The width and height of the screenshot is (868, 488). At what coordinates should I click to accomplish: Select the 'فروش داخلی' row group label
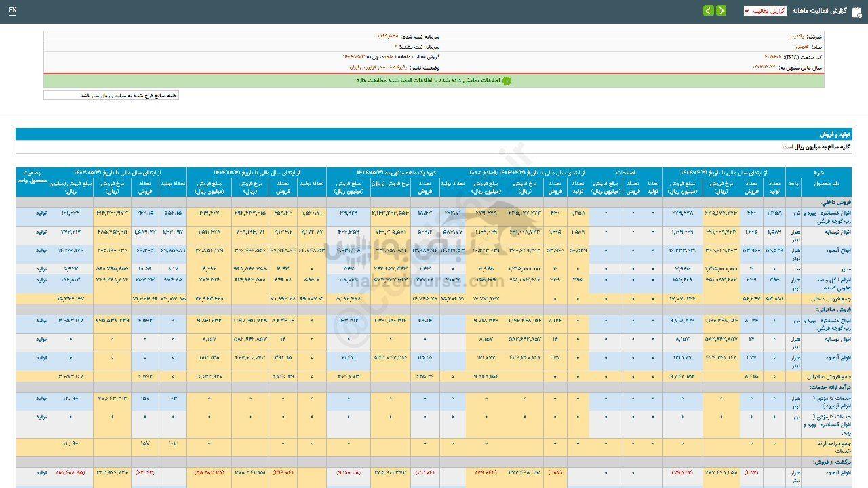pyautogui.click(x=834, y=201)
